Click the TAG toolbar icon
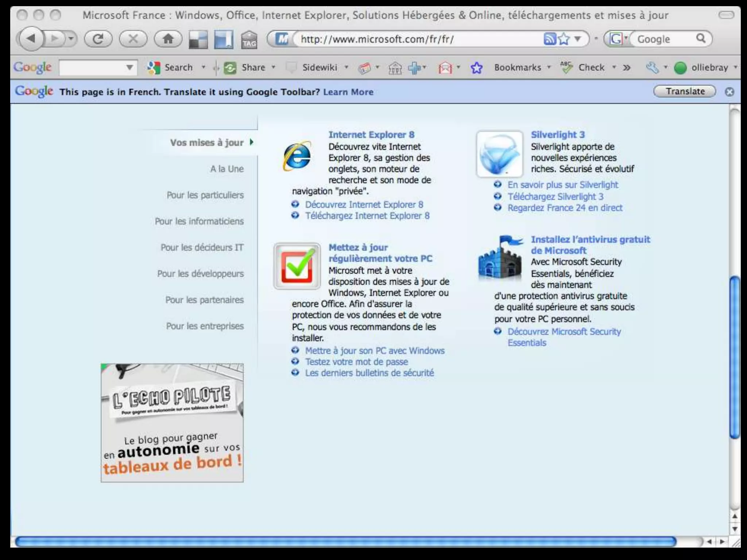 pyautogui.click(x=249, y=40)
